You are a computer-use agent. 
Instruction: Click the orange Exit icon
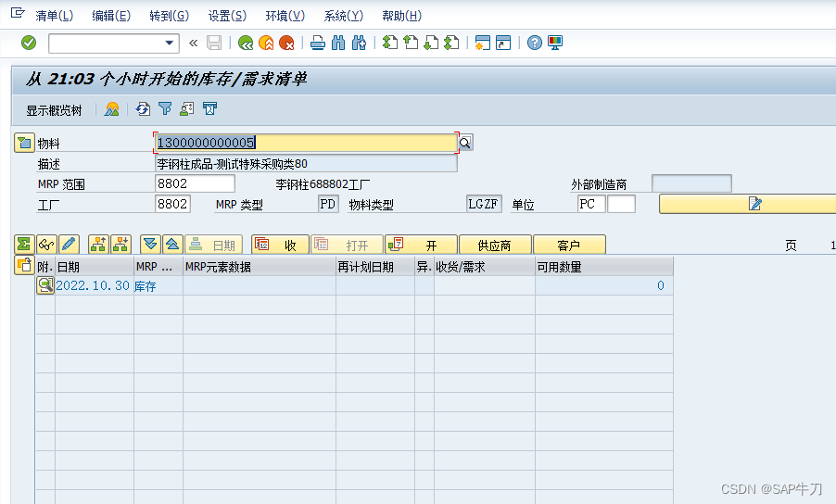[266, 43]
